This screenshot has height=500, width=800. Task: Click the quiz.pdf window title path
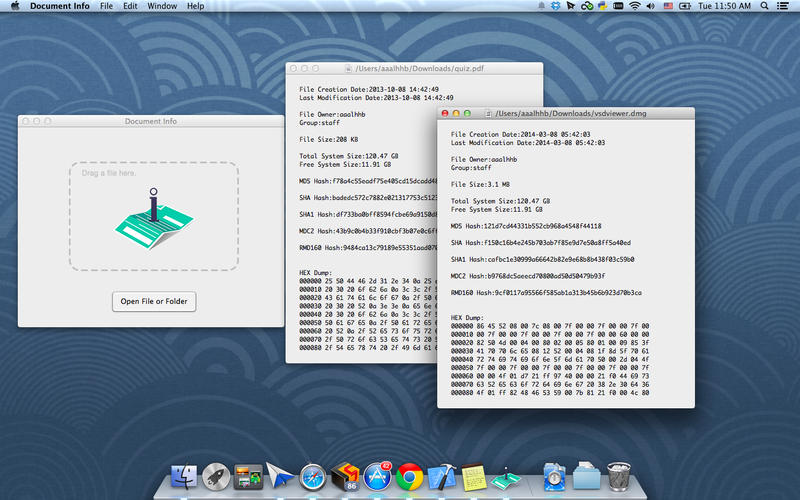click(419, 68)
